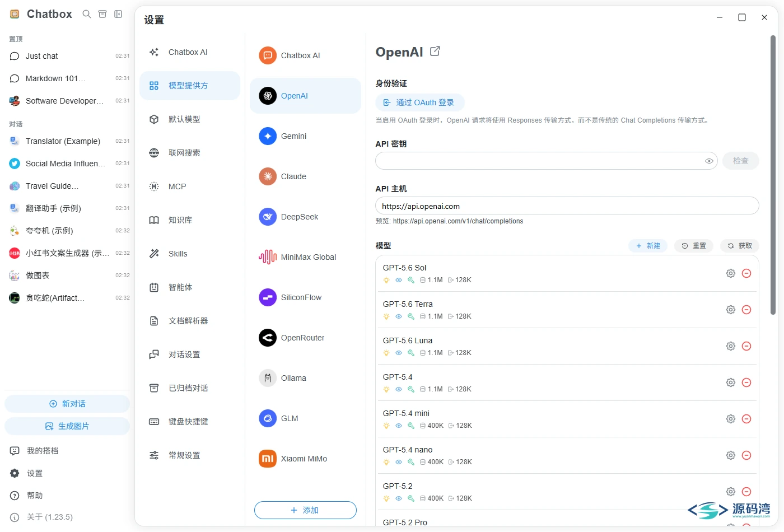Select the Xiaomi MiMo provider icon
This screenshot has height=532, width=784.
coord(268,459)
